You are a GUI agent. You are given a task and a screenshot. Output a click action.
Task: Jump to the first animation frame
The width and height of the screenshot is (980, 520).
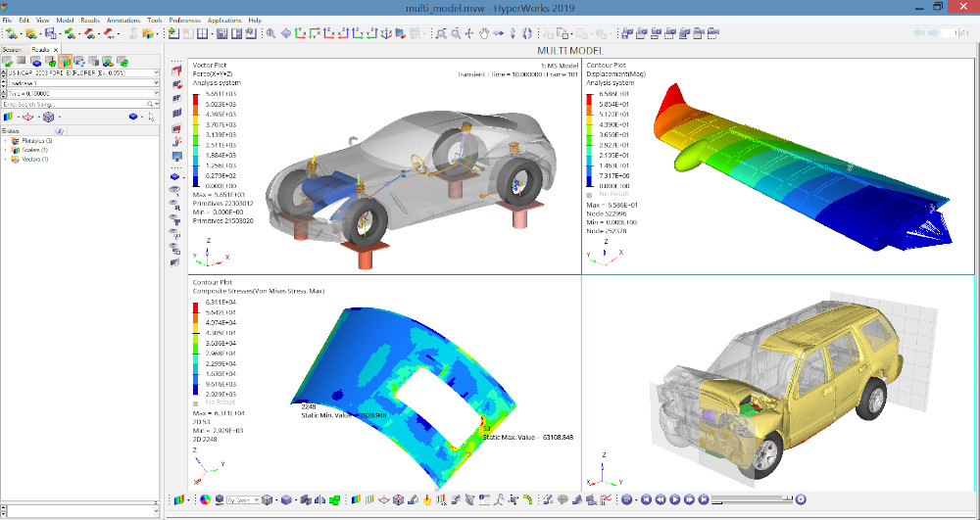[647, 499]
